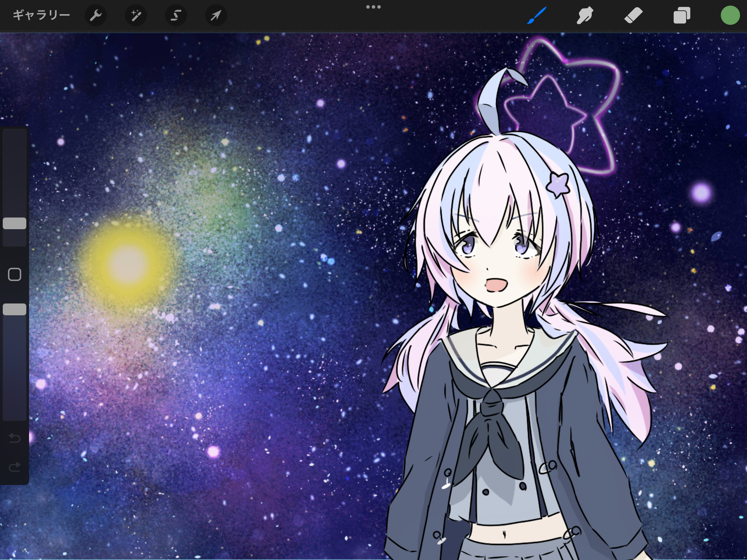Activate the Selection S-shaped tool
Image resolution: width=747 pixels, height=560 pixels.
(176, 16)
